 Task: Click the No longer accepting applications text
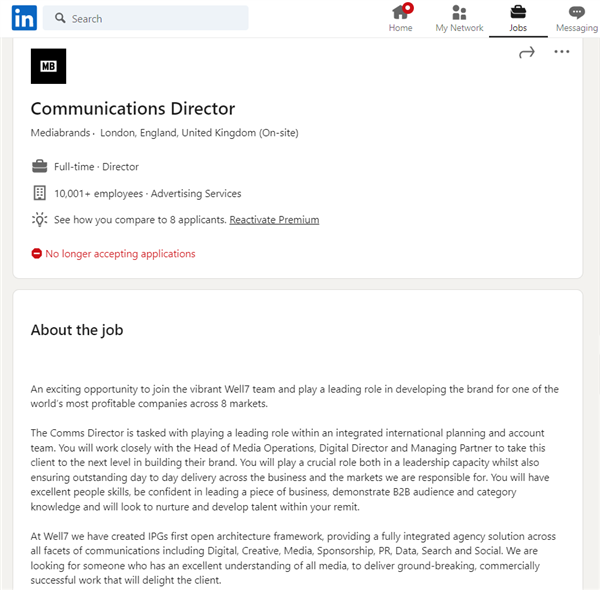point(120,254)
